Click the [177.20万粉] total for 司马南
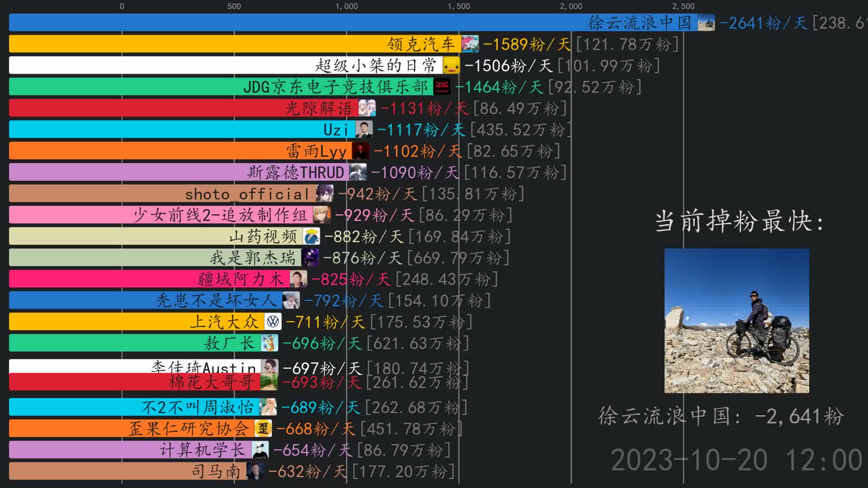Image resolution: width=868 pixels, height=488 pixels. [403, 472]
